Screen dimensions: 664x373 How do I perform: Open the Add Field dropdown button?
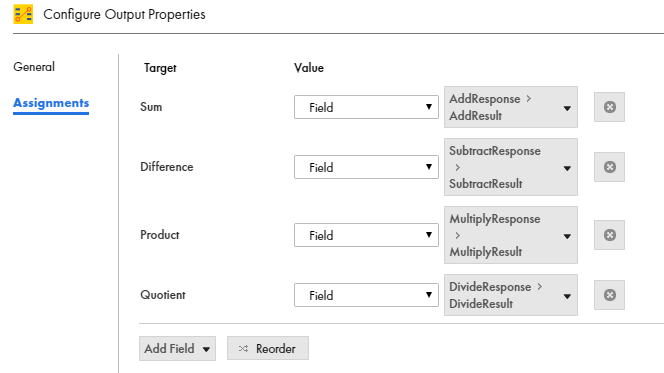coord(177,348)
